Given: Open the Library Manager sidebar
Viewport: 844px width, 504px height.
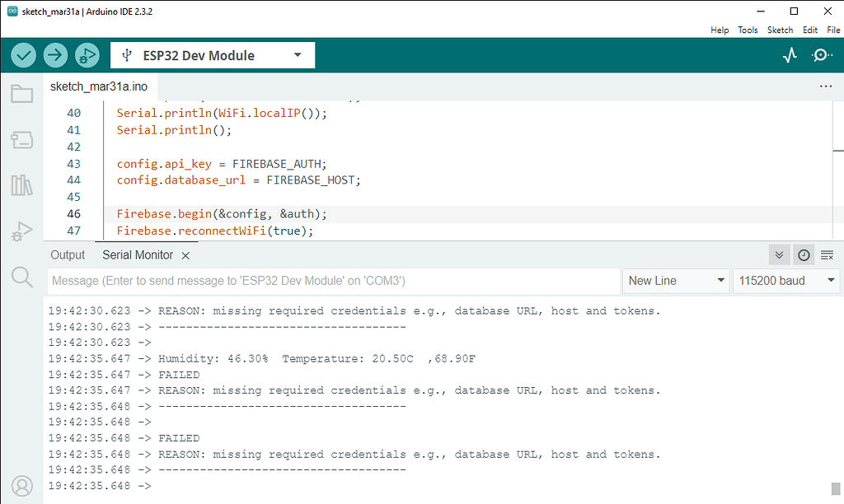Looking at the screenshot, I should coord(22,185).
